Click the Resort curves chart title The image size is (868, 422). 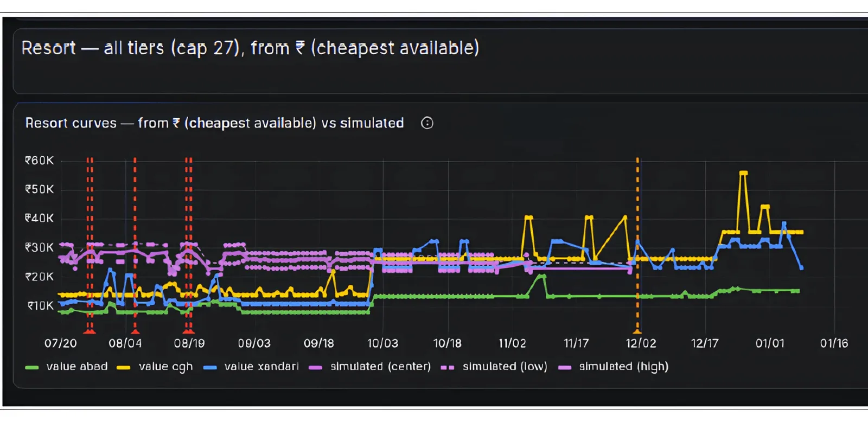pyautogui.click(x=214, y=123)
